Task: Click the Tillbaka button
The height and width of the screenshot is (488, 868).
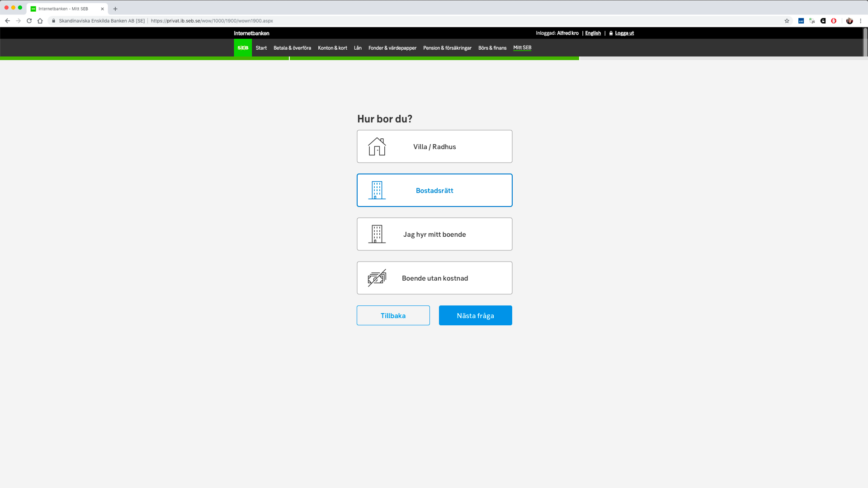Action: pyautogui.click(x=393, y=315)
